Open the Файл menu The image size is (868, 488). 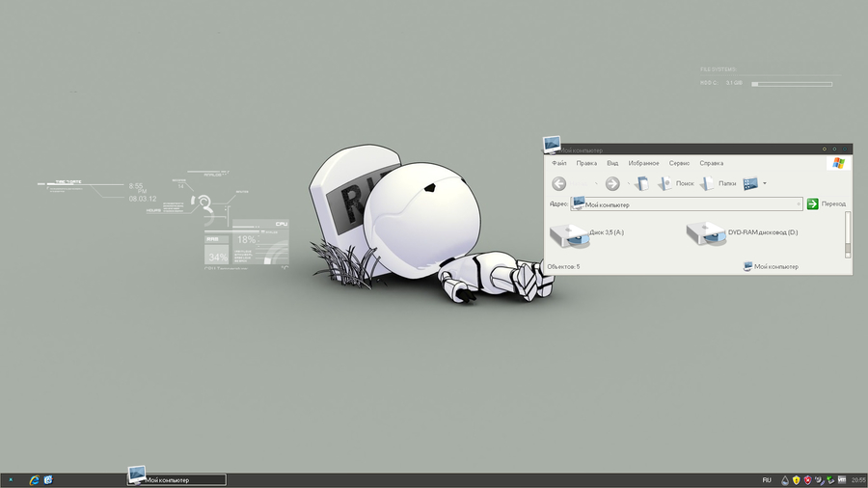pos(559,163)
